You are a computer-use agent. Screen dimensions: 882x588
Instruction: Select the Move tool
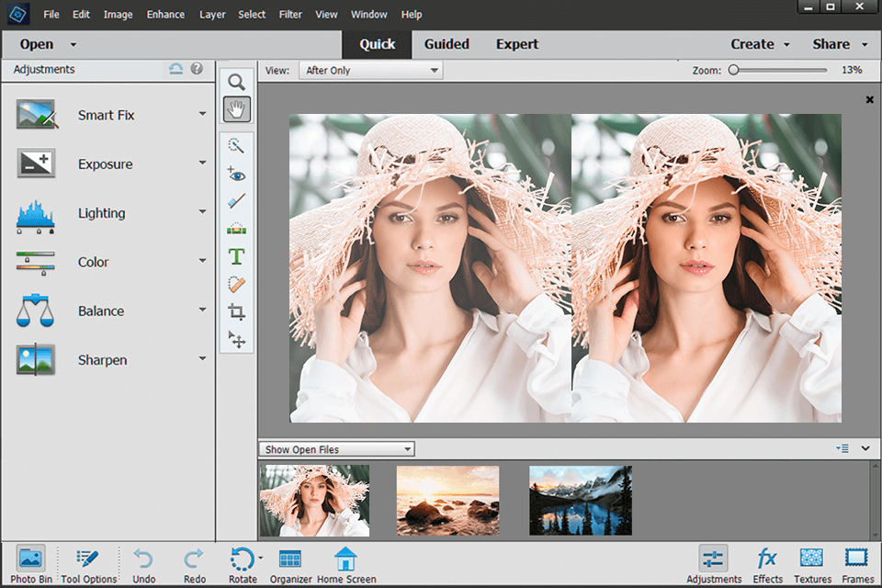[236, 340]
